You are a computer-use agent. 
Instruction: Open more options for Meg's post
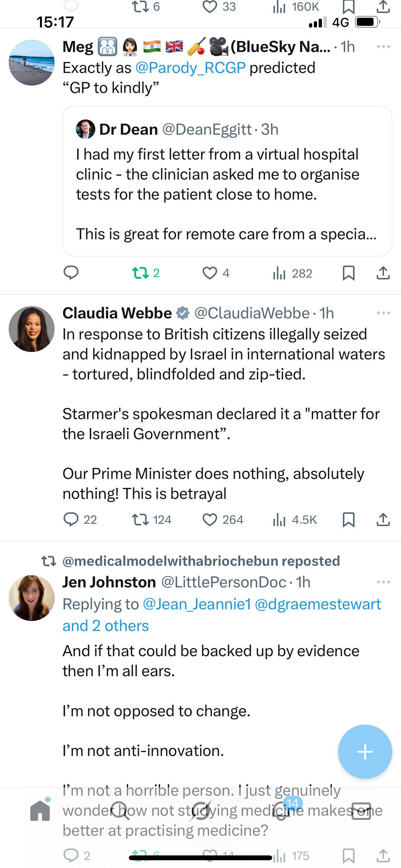tap(383, 46)
